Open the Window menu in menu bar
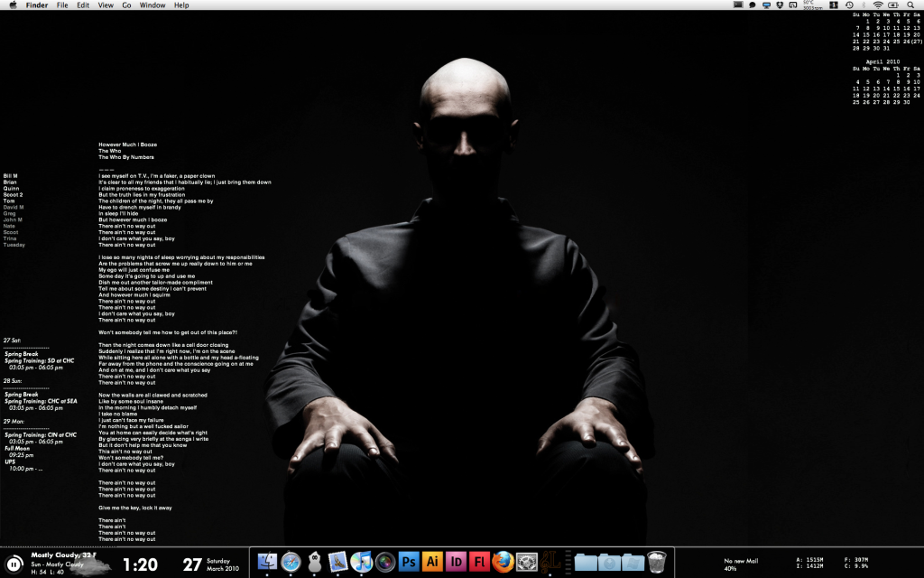Viewport: 924px width, 578px height. (x=152, y=5)
